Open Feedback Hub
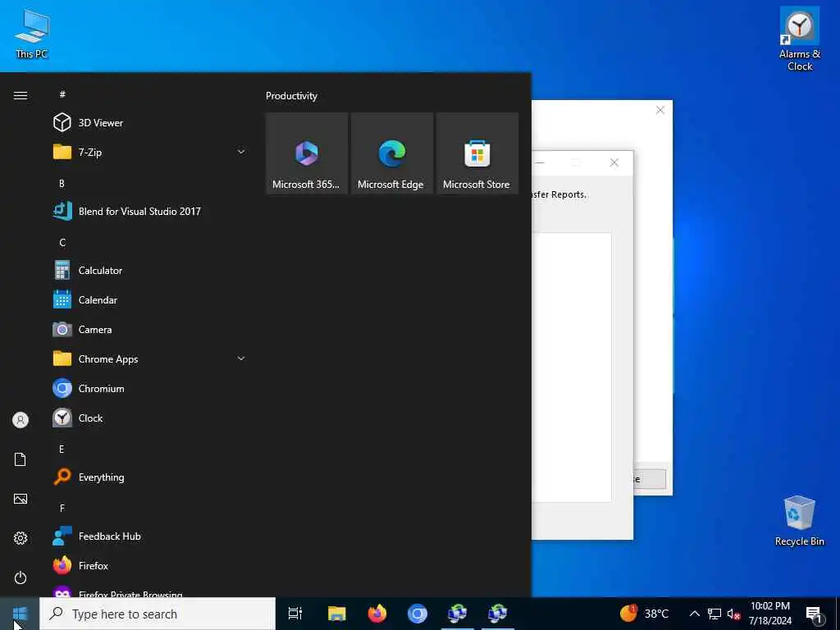 149,536
